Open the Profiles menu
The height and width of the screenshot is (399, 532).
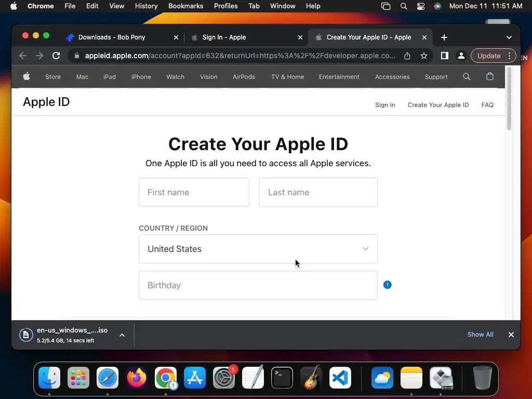pos(225,6)
